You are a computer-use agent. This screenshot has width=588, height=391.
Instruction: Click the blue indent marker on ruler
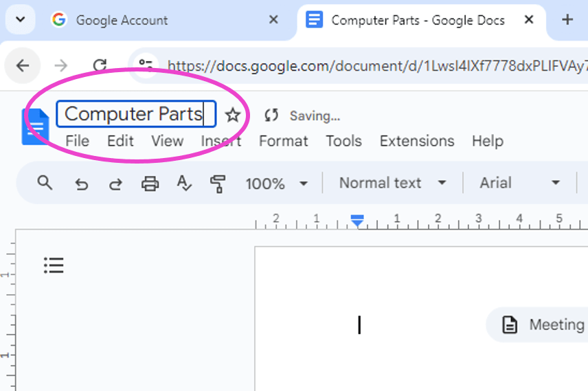(x=357, y=220)
